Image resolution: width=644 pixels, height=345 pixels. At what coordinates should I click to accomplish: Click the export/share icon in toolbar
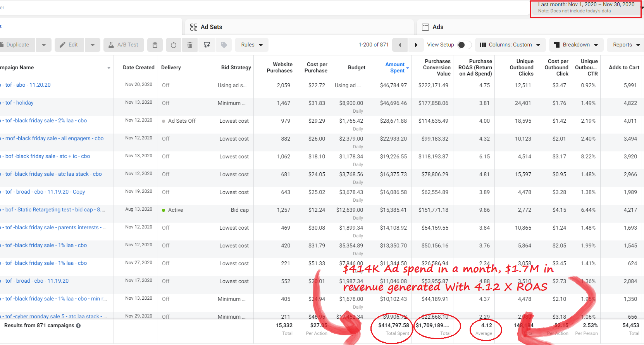pyautogui.click(x=207, y=45)
